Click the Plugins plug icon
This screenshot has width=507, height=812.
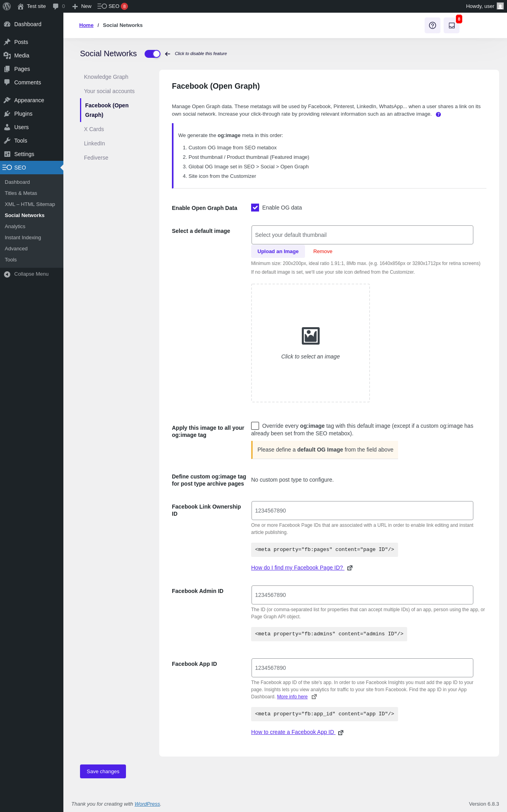pos(7,114)
